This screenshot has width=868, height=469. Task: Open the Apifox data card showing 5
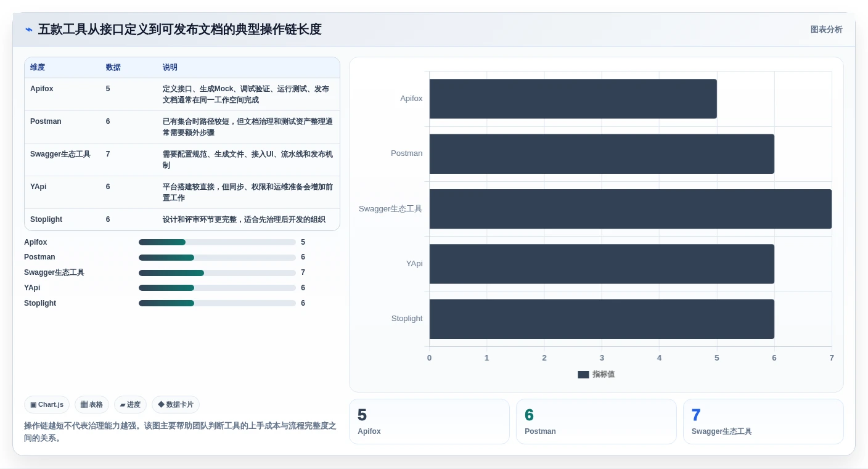tap(429, 422)
